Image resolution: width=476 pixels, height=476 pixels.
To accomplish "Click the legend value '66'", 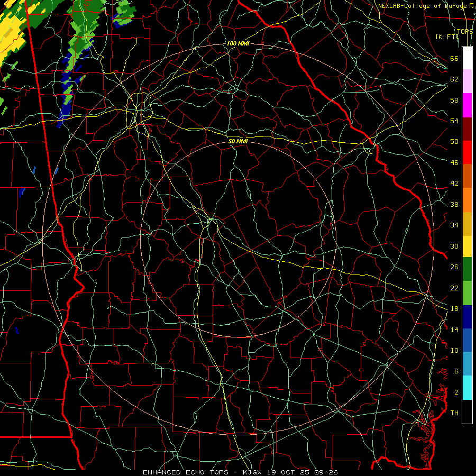I will pyautogui.click(x=454, y=59).
